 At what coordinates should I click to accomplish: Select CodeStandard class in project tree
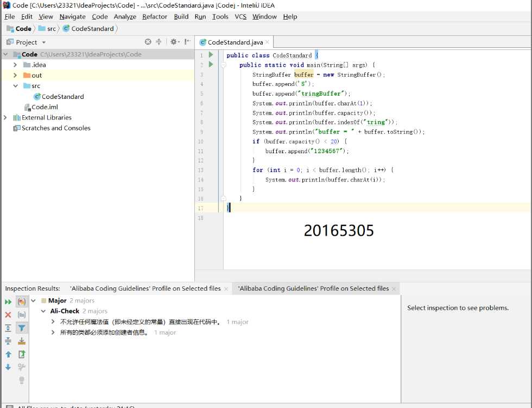pyautogui.click(x=59, y=97)
